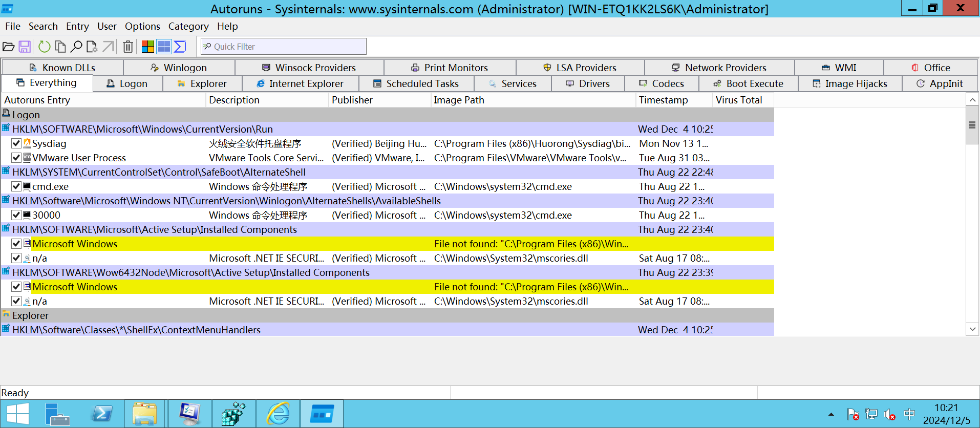Viewport: 980px width, 428px height.
Task: Uncheck the Sysdiag entry
Action: click(x=16, y=143)
